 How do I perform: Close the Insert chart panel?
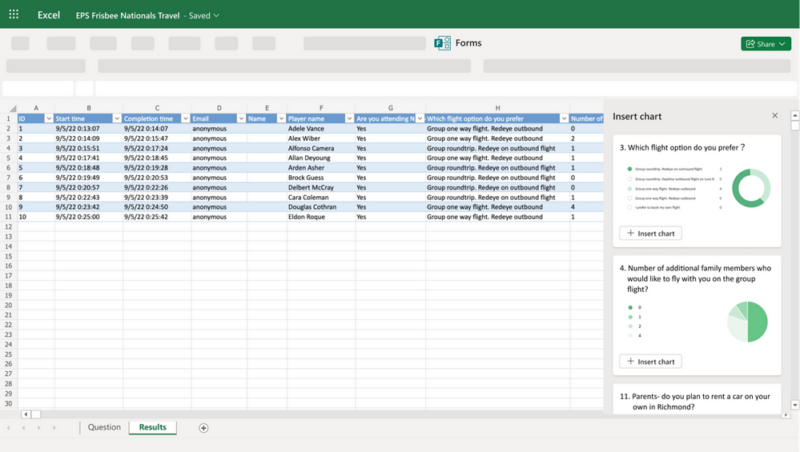point(775,116)
